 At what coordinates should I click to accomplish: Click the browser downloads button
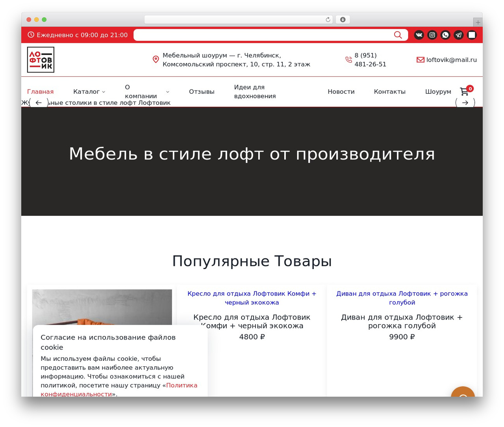[343, 20]
